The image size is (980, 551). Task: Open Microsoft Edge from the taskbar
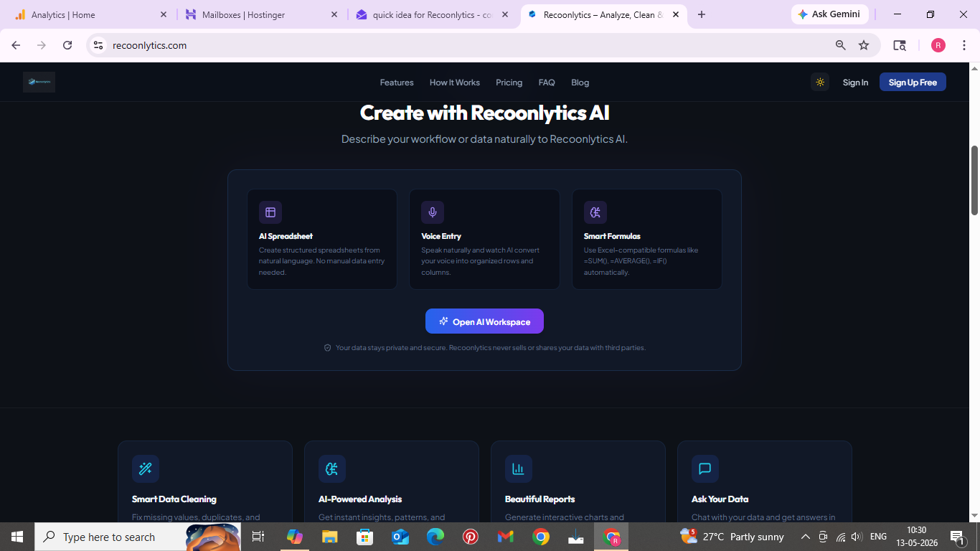tap(435, 537)
